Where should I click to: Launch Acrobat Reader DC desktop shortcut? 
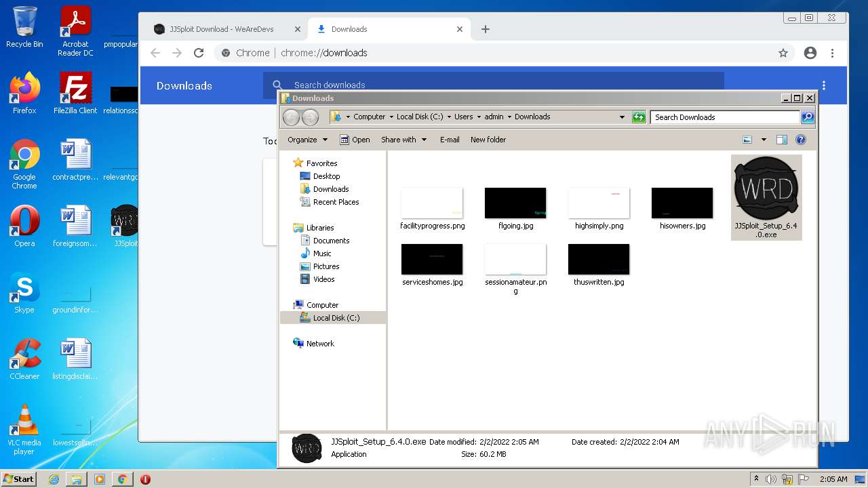75,31
